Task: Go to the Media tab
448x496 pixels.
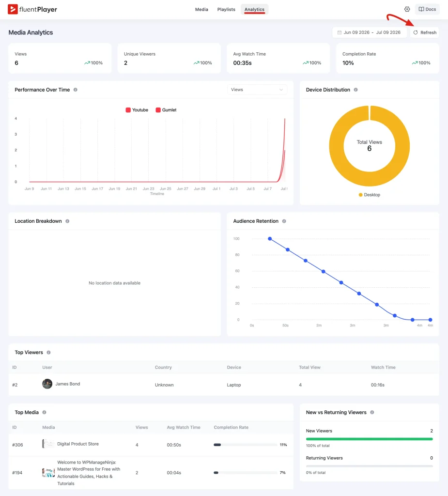Action: pyautogui.click(x=201, y=10)
